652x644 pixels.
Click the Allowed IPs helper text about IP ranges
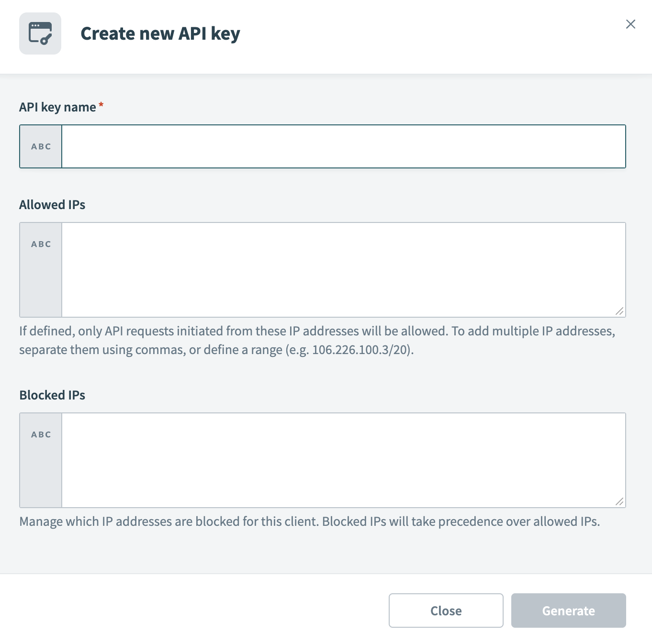point(316,340)
